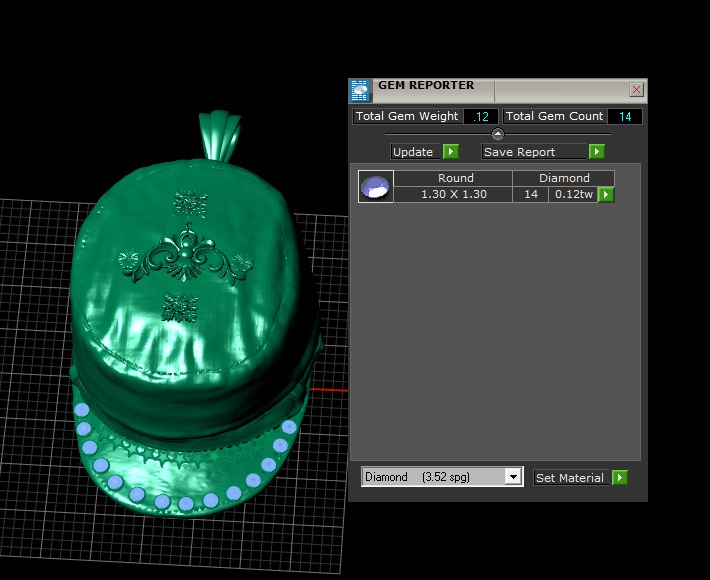The height and width of the screenshot is (580, 710).
Task: Click the 14 gem count cell
Action: tap(531, 194)
